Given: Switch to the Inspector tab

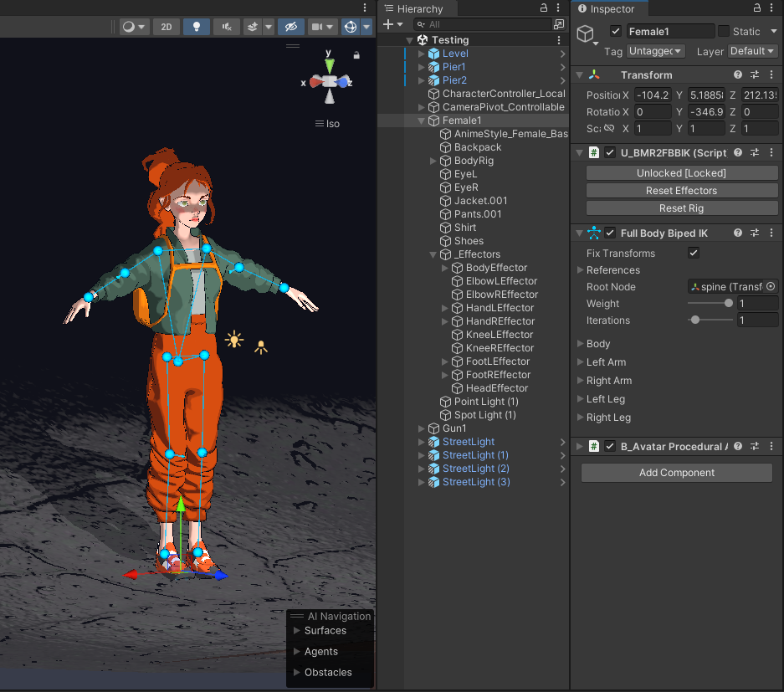Looking at the screenshot, I should (607, 9).
